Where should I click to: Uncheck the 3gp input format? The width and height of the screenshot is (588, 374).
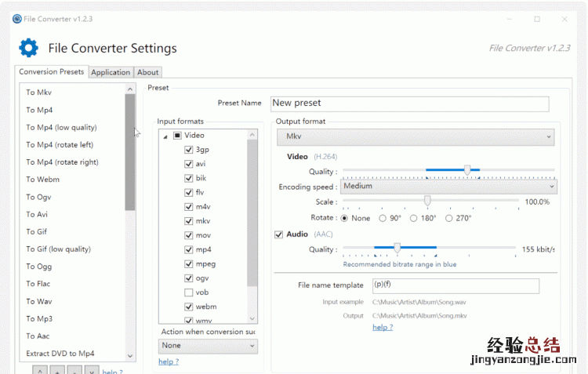point(188,150)
